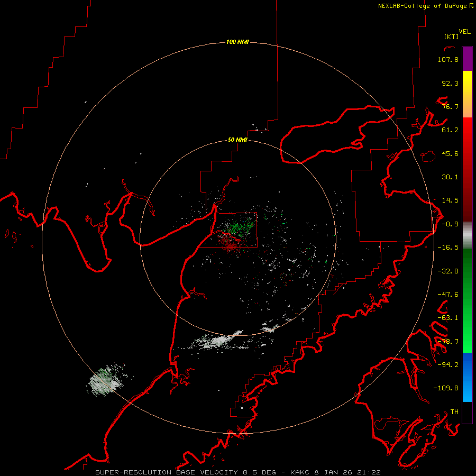This screenshot has height=476, width=476.
Task: Click the 45.6 legend value
Action: click(450, 153)
